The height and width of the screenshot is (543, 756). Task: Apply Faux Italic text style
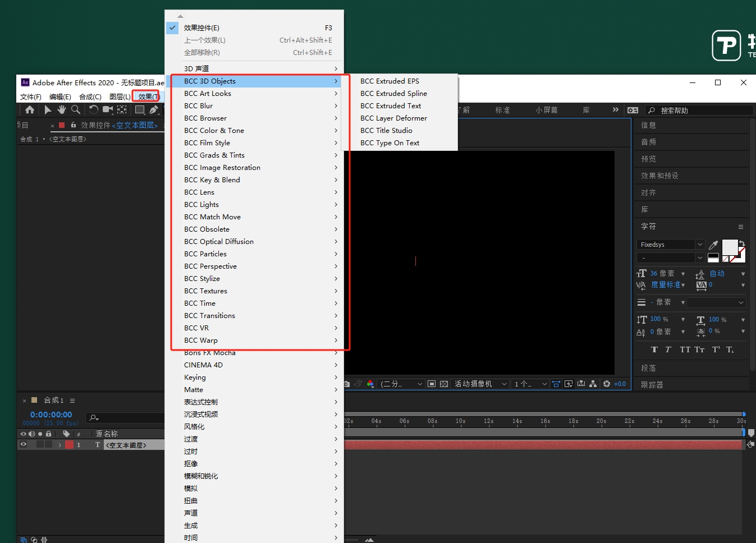(668, 349)
